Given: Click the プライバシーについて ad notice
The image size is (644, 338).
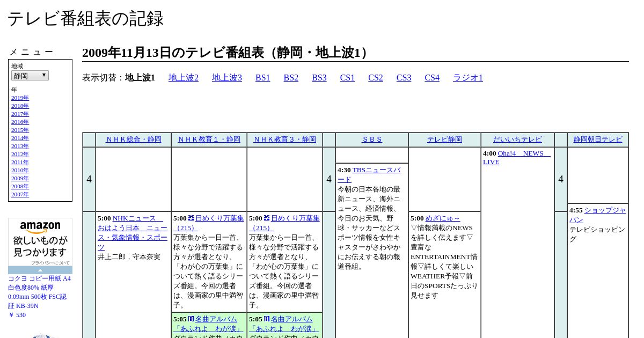Looking at the screenshot, I should click(x=50, y=263).
